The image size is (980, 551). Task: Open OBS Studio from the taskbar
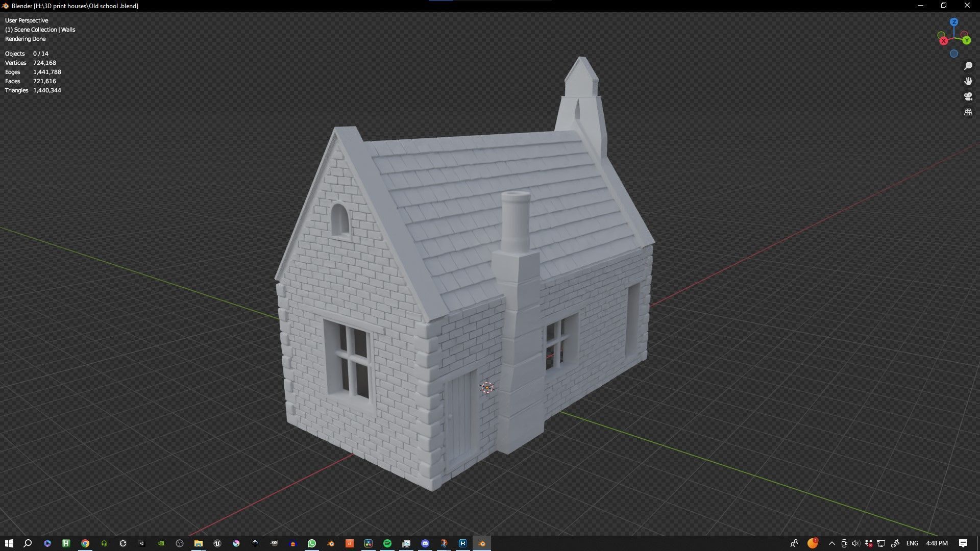[179, 543]
